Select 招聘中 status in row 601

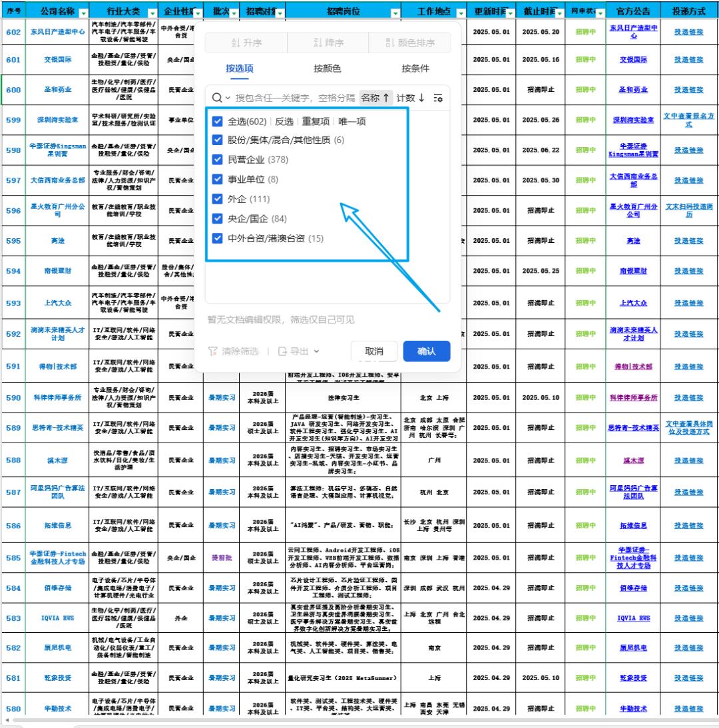(x=586, y=60)
